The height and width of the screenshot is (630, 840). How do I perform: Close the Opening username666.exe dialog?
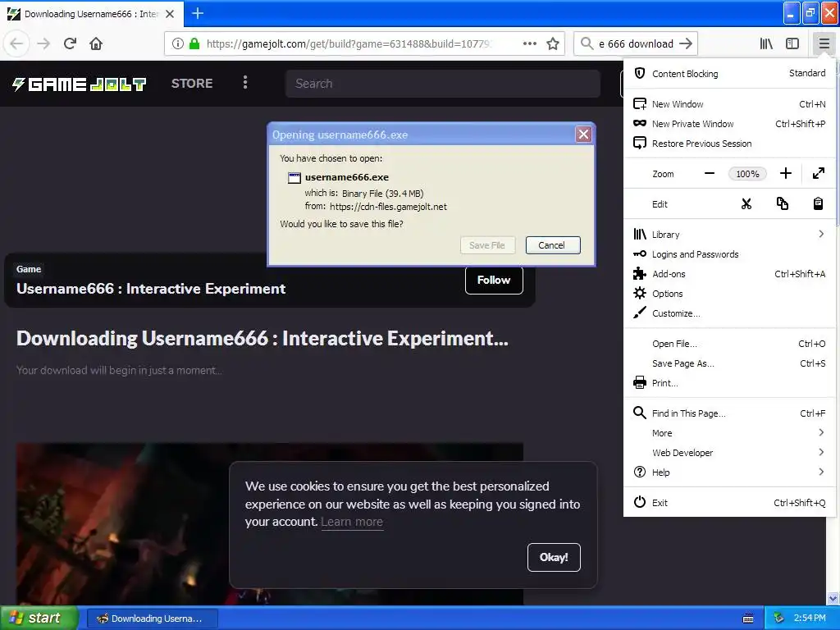click(583, 134)
